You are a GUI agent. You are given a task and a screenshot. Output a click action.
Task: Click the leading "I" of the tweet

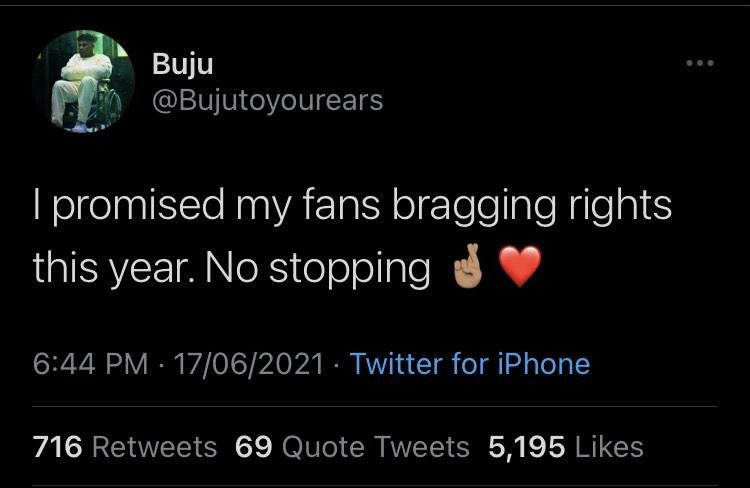[x=37, y=205]
